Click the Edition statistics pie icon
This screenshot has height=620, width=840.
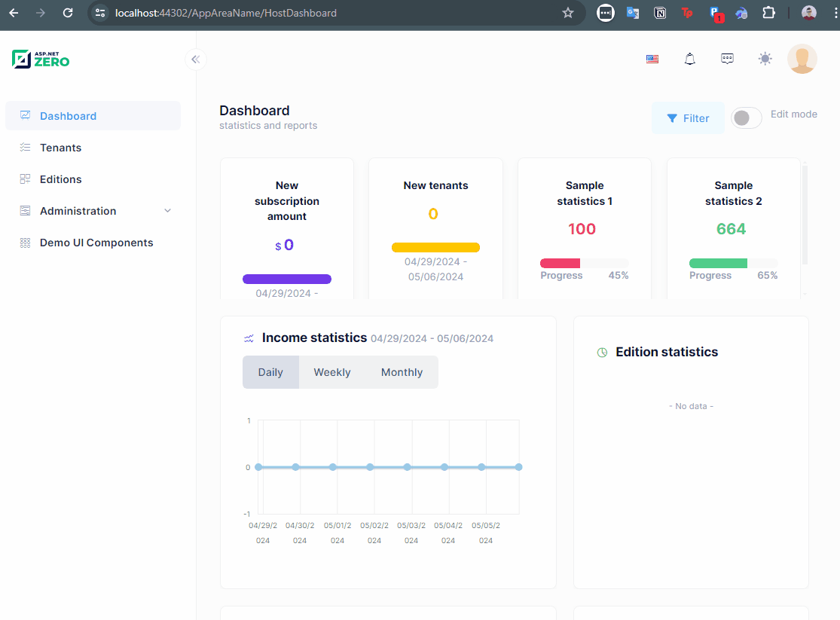pyautogui.click(x=602, y=353)
